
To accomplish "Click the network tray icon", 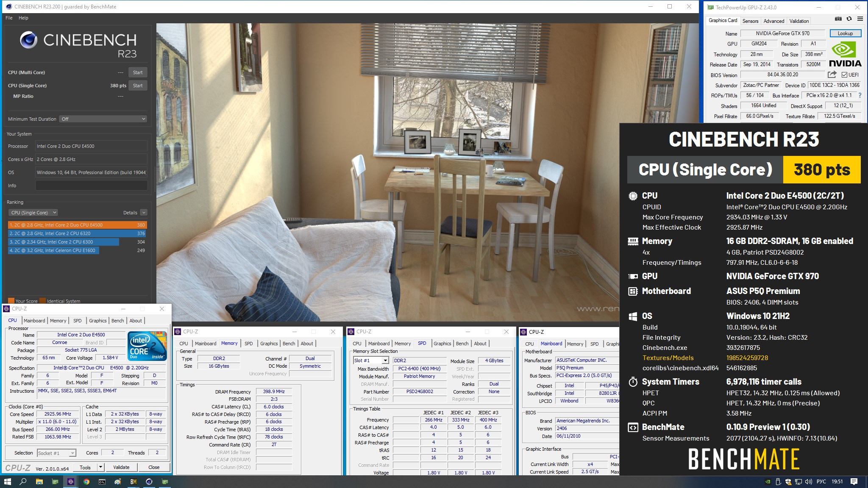I will [x=798, y=482].
